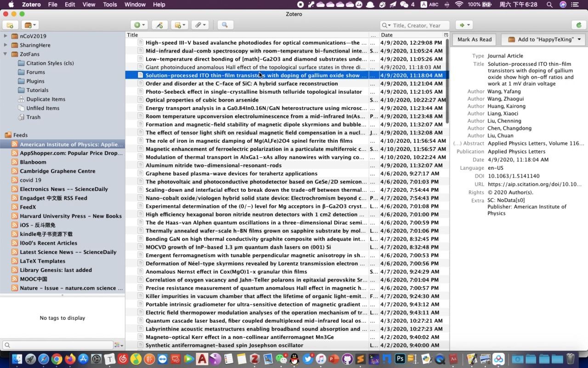Expand the (...) Abstract field
588x368 pixels.
click(469, 144)
